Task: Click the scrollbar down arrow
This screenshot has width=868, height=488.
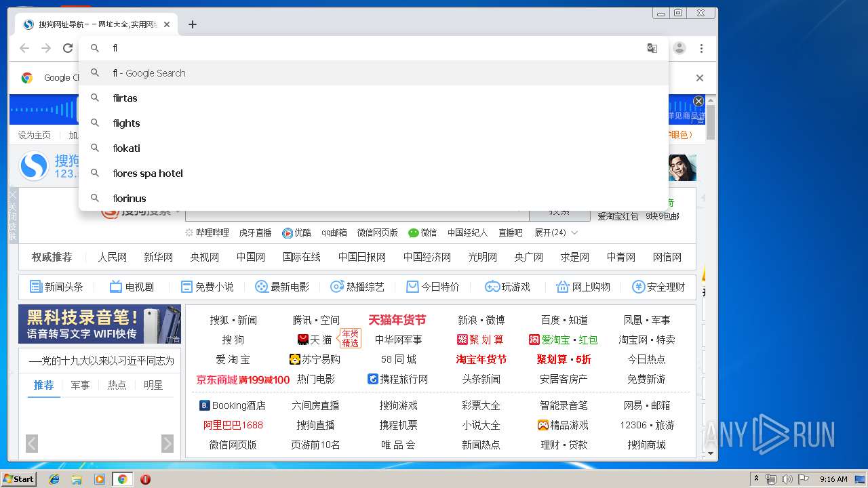Action: click(x=711, y=453)
